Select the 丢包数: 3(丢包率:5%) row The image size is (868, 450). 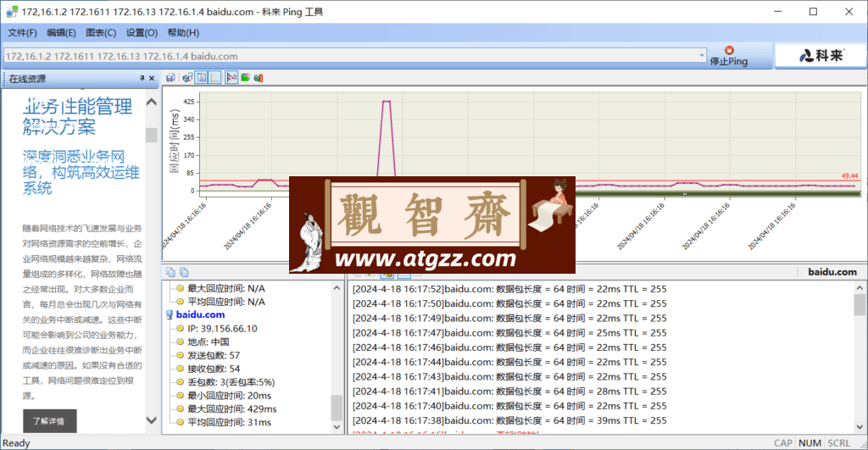point(231,382)
